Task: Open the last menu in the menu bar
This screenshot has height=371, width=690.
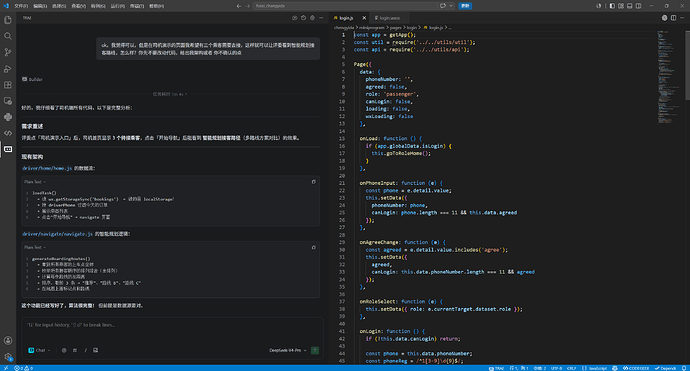Action: click(156, 6)
